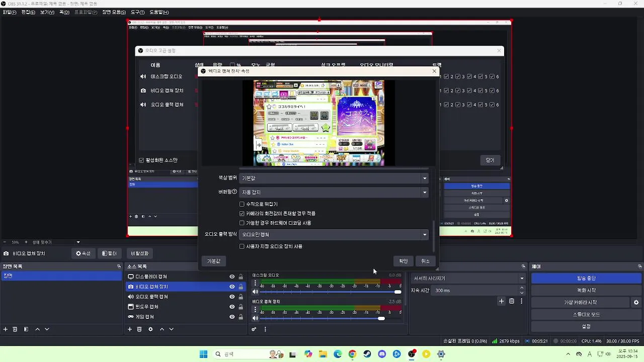Move scene down with the arrow in scene list toolbar
Viewport: 644px width, 362px height.
pos(47,329)
